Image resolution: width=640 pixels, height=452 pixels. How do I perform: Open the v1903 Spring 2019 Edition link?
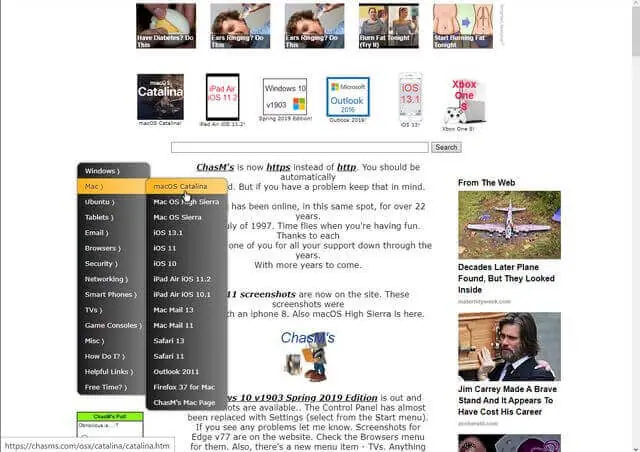(x=302, y=398)
